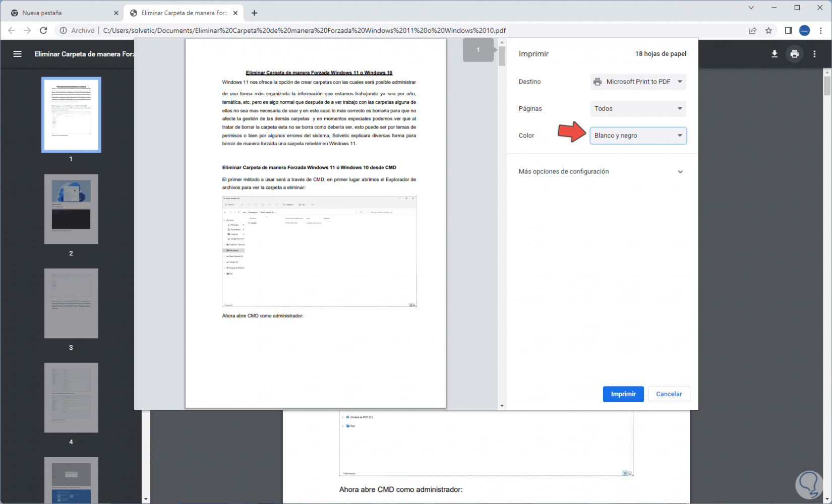
Task: Open the Chrome side panel
Action: tap(789, 31)
